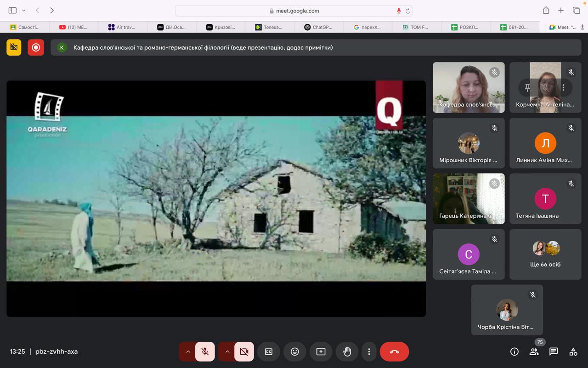
Task: Open the Safari share menu
Action: tap(546, 10)
